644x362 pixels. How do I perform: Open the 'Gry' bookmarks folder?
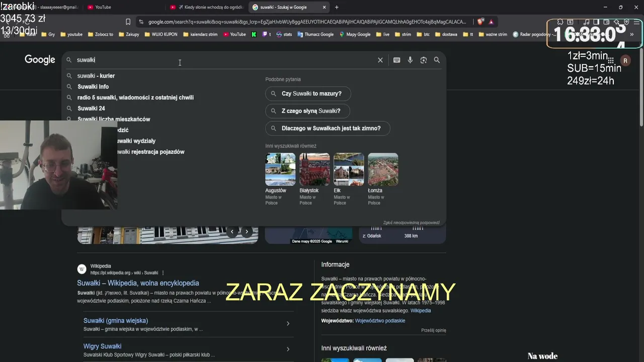(48, 34)
